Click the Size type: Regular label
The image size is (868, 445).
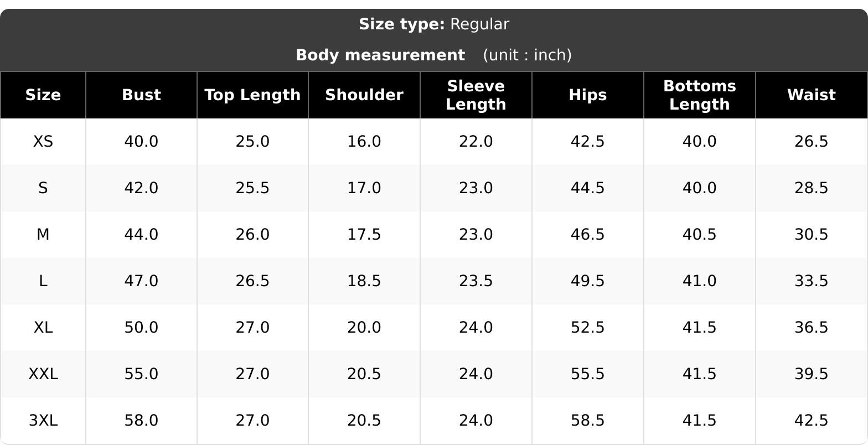[434, 24]
